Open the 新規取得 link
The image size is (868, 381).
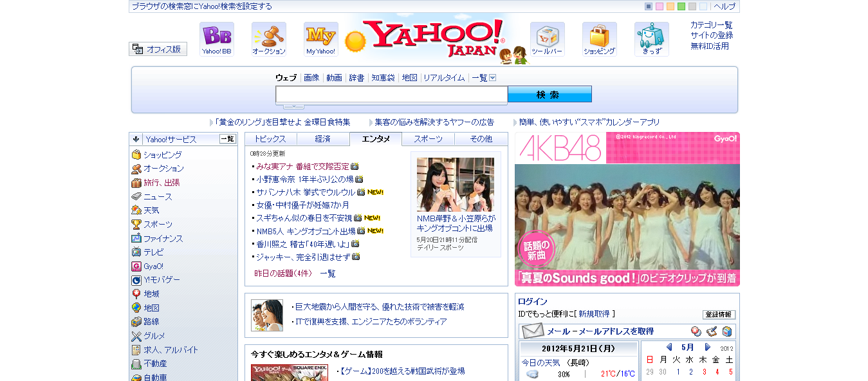(x=594, y=314)
